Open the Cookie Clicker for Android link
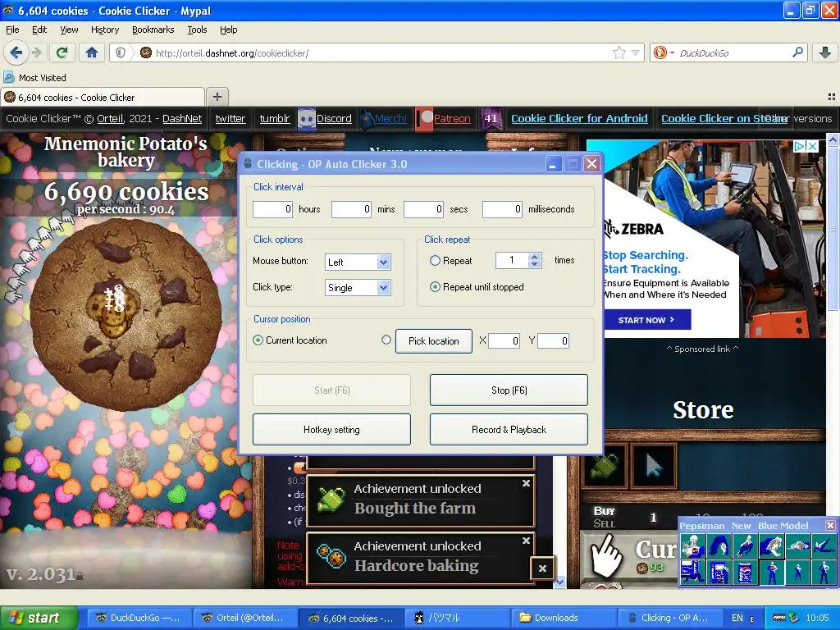The height and width of the screenshot is (630, 840). pyautogui.click(x=579, y=118)
